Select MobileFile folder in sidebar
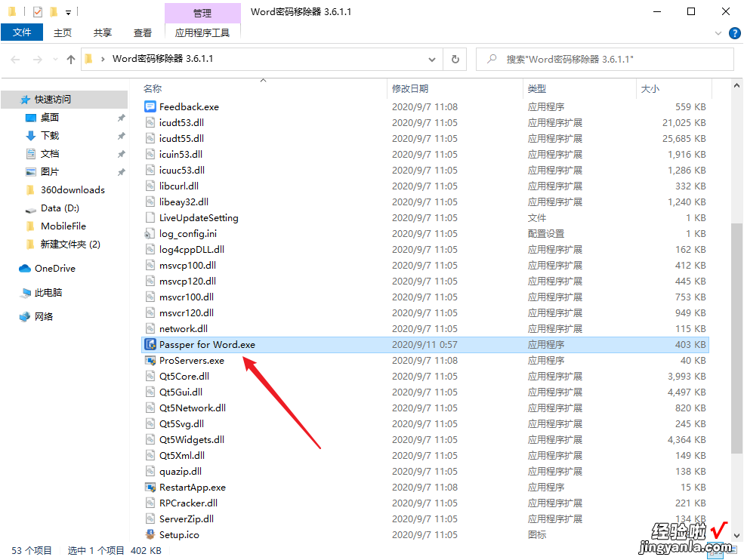 [63, 226]
